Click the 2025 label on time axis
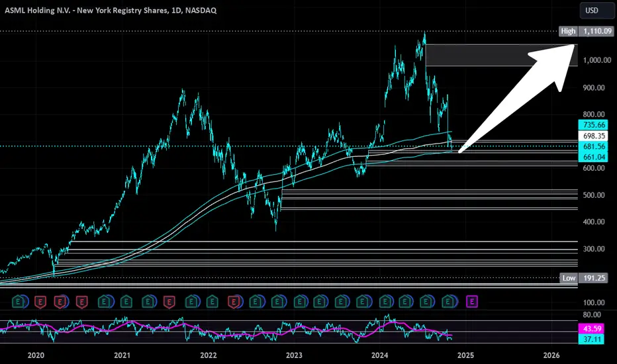The height and width of the screenshot is (364, 617). pyautogui.click(x=466, y=355)
